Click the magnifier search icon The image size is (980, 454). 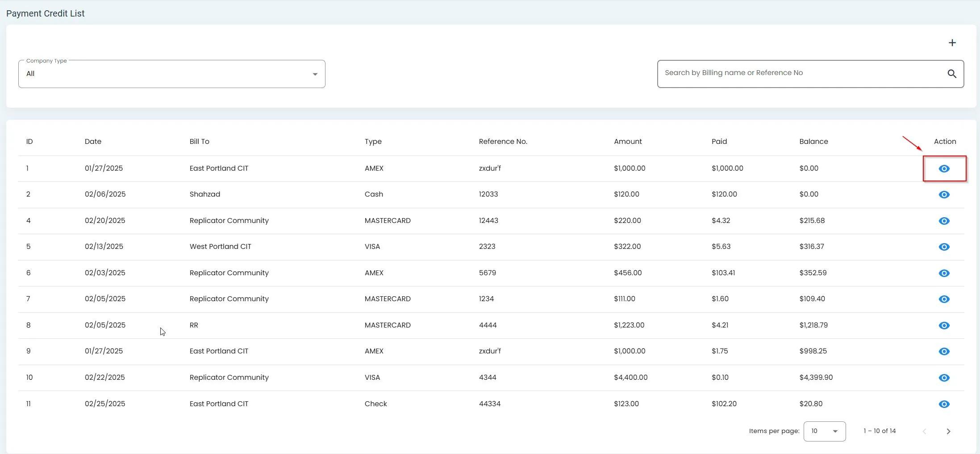point(951,74)
